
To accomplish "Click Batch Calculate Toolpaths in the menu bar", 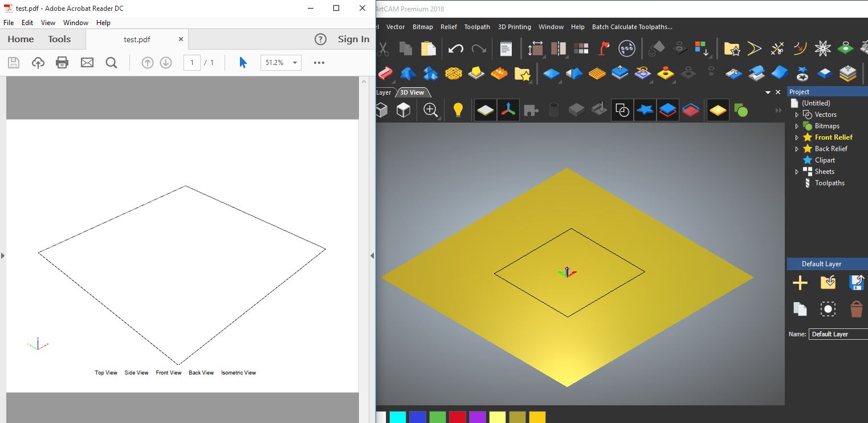I will (x=631, y=27).
